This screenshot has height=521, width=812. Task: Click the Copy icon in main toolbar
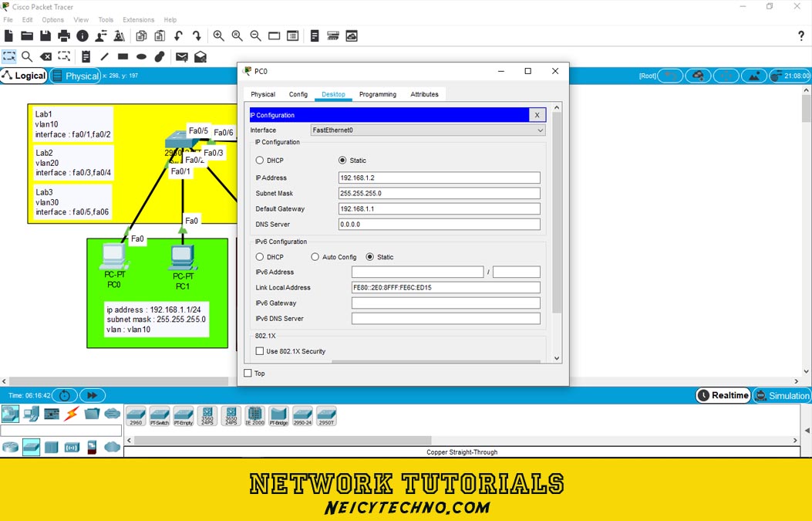(141, 36)
